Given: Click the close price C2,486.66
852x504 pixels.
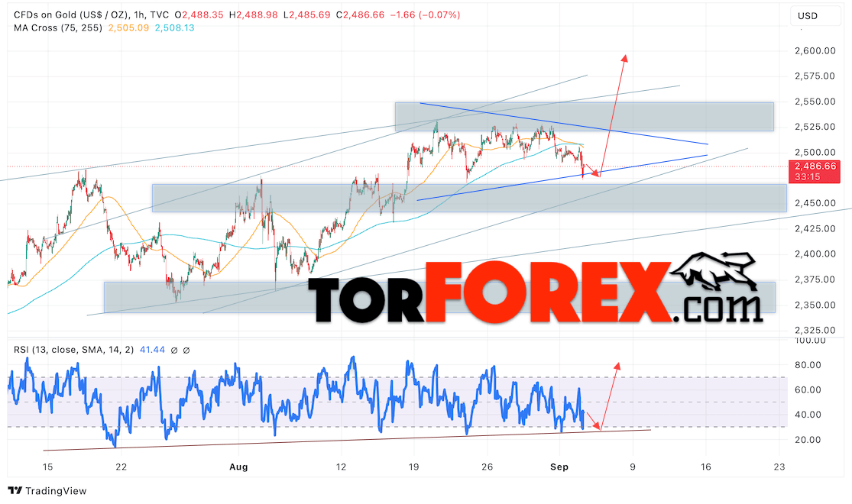Looking at the screenshot, I should pos(360,15).
